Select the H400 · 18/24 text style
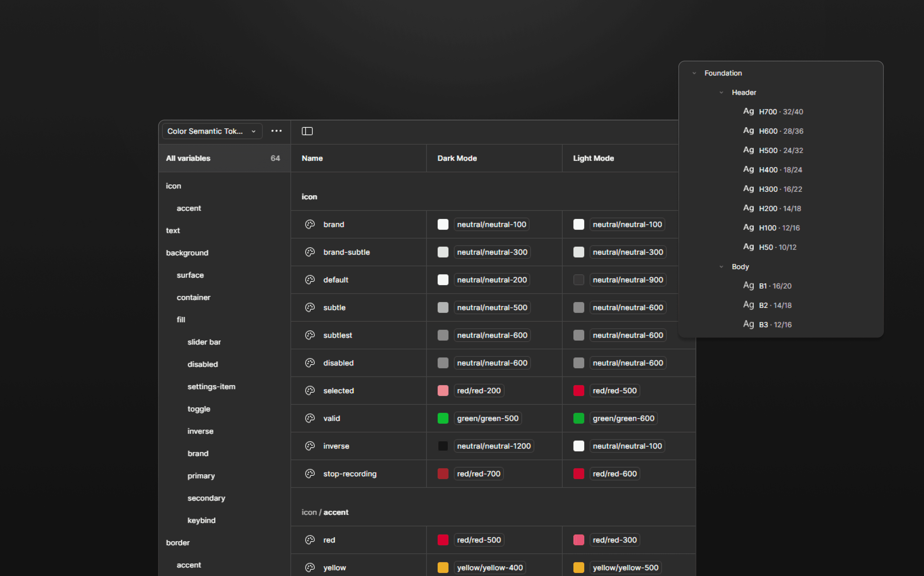 pyautogui.click(x=780, y=170)
